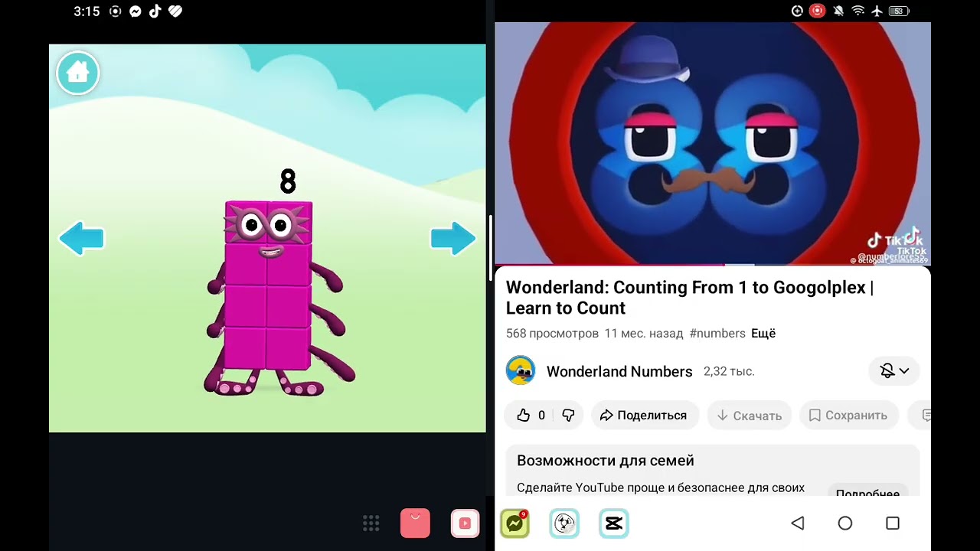Tap the 'Сохранить' save button
The height and width of the screenshot is (551, 980).
pos(848,415)
